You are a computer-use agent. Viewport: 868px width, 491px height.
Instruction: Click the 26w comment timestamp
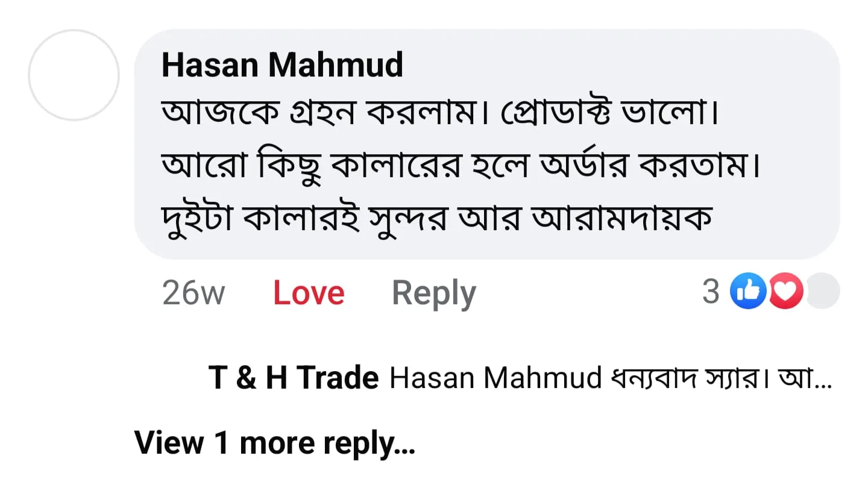pyautogui.click(x=193, y=293)
